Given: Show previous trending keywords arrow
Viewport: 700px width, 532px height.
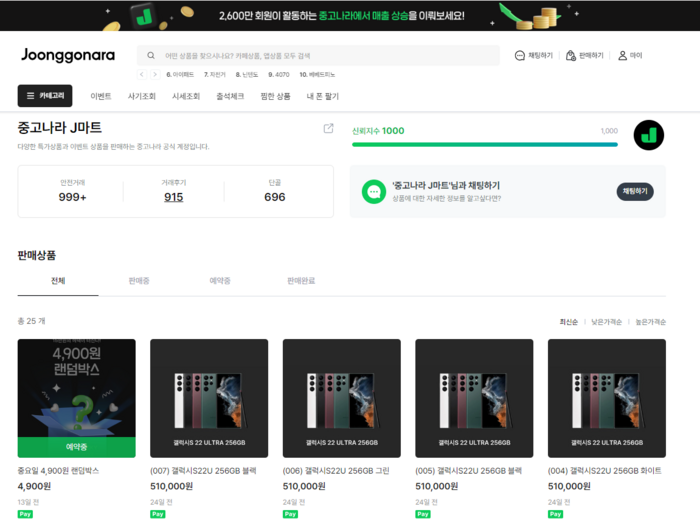Looking at the screenshot, I should click(142, 75).
